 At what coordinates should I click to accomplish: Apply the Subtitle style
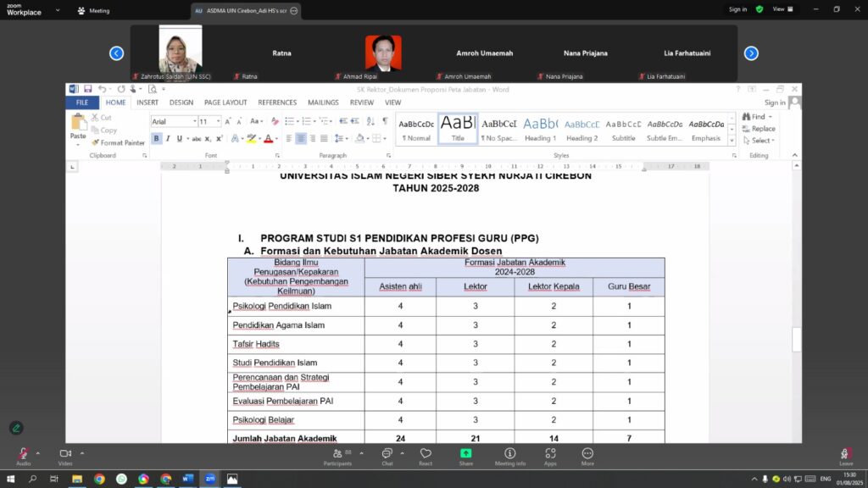(623, 129)
